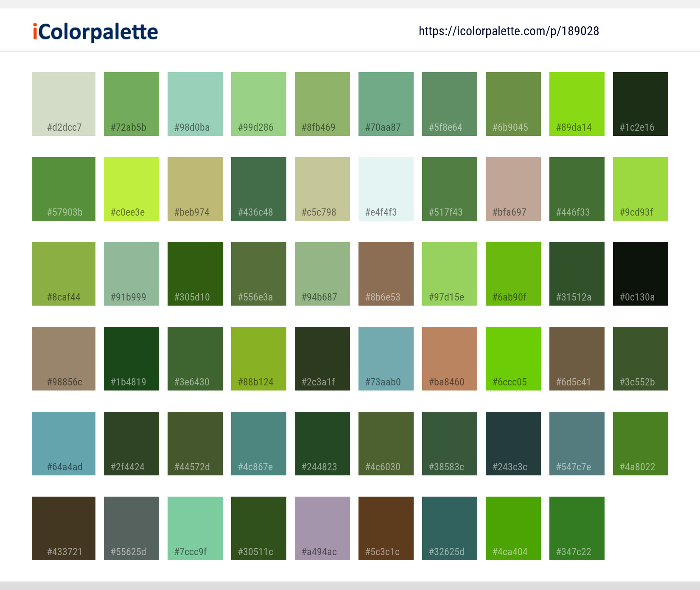Select the pale #e4f4f3 swatch
700x590 pixels.
click(386, 189)
